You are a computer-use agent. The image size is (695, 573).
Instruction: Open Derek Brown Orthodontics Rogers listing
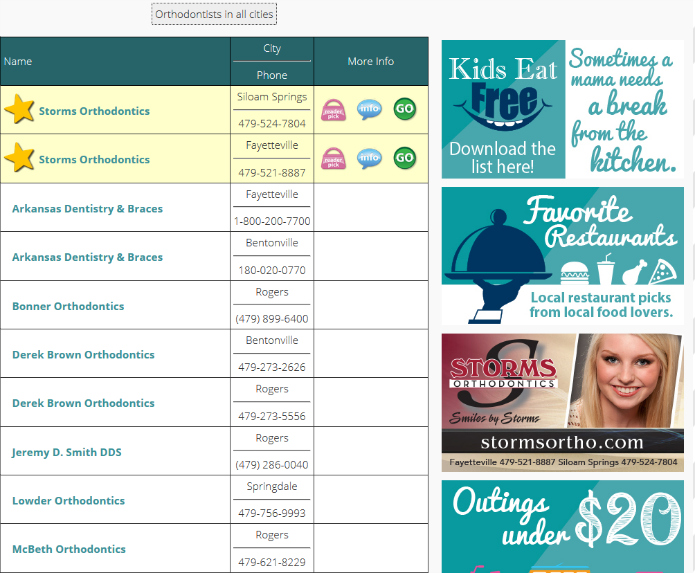point(83,403)
